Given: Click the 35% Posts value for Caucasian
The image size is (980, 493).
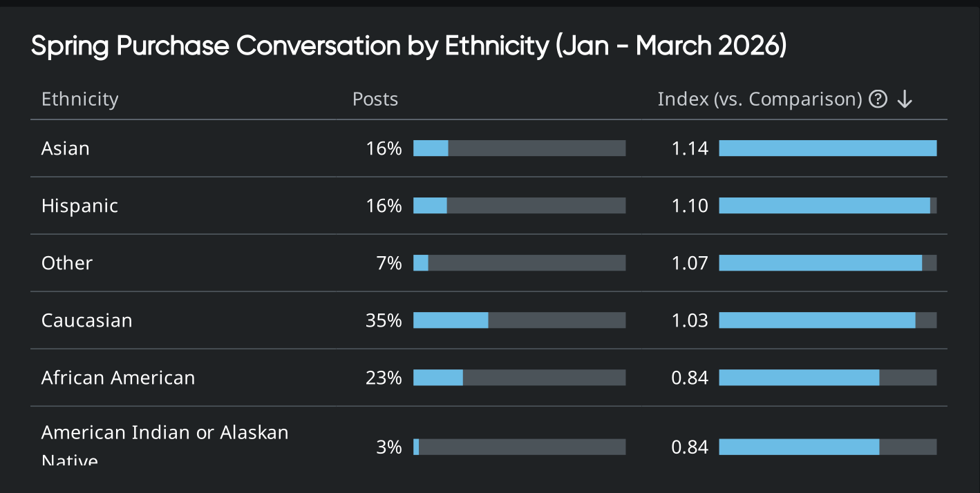Looking at the screenshot, I should pos(384,320).
